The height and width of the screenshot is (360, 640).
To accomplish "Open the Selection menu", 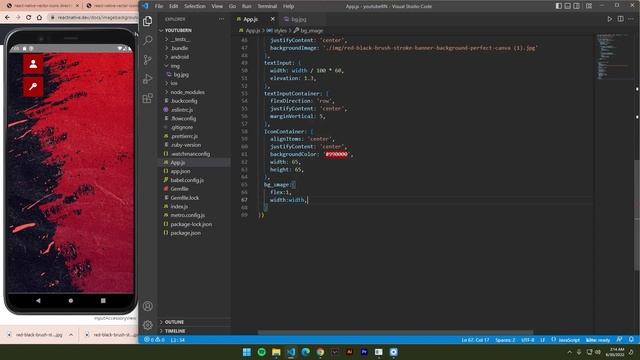I will [195, 6].
